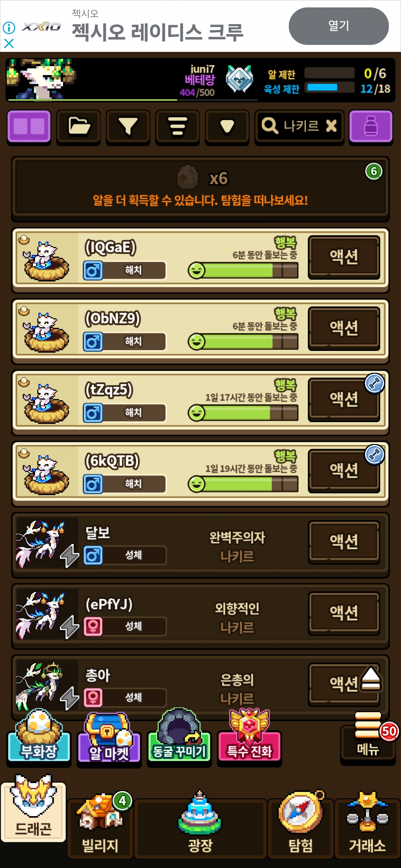Open the purple potion bottle button
This screenshot has height=868, width=401.
click(x=371, y=126)
